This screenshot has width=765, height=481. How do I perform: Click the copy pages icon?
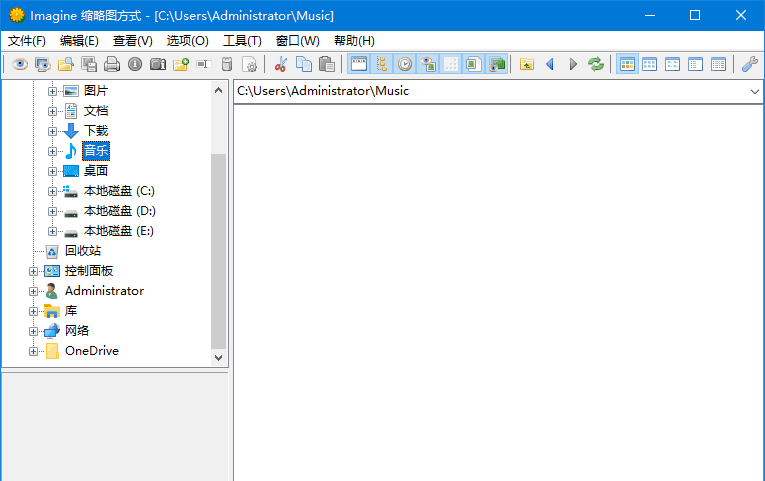(x=303, y=64)
